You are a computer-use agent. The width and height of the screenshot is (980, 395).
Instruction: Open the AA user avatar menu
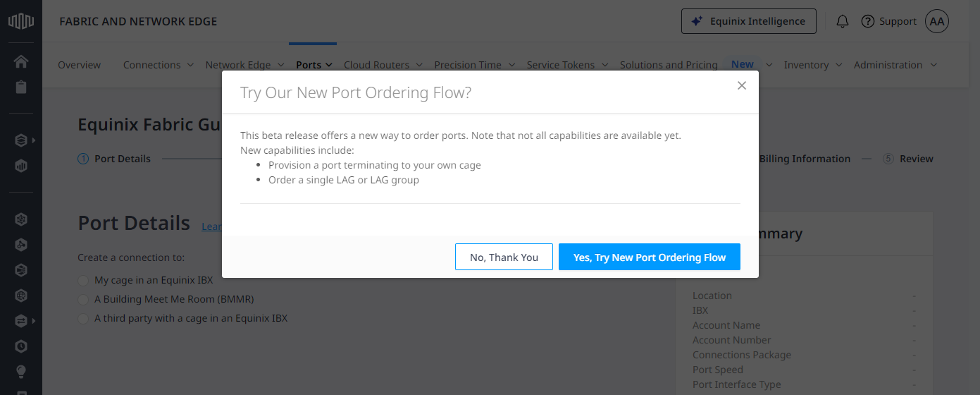coord(937,21)
